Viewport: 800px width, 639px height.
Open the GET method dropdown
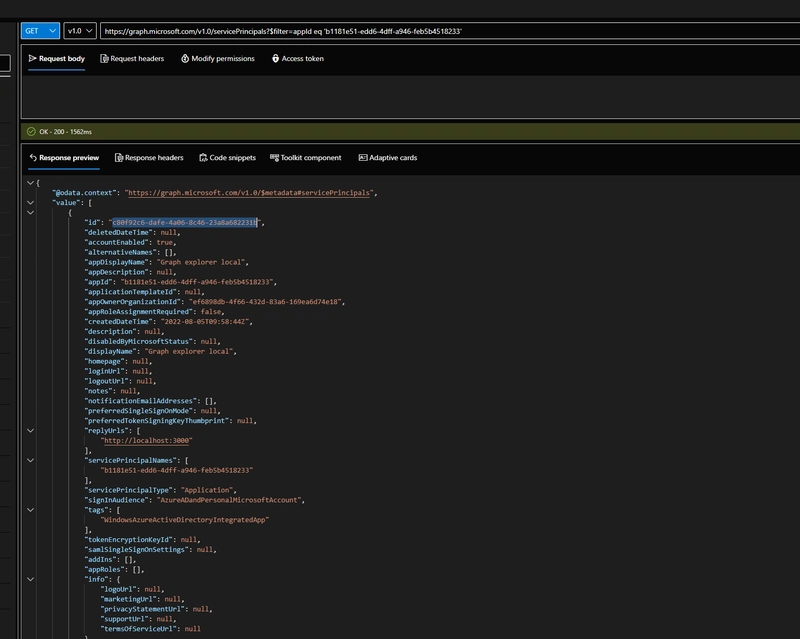click(40, 31)
